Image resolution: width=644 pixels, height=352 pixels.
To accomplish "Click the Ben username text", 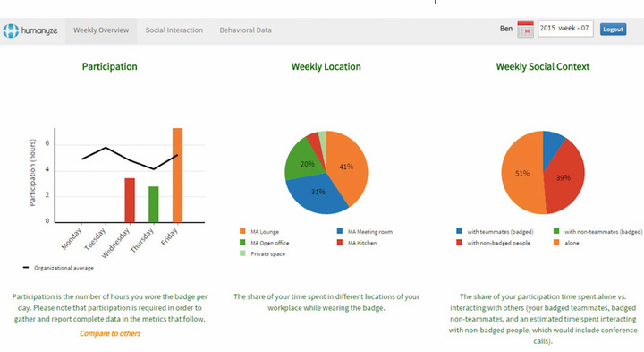I will pos(506,29).
